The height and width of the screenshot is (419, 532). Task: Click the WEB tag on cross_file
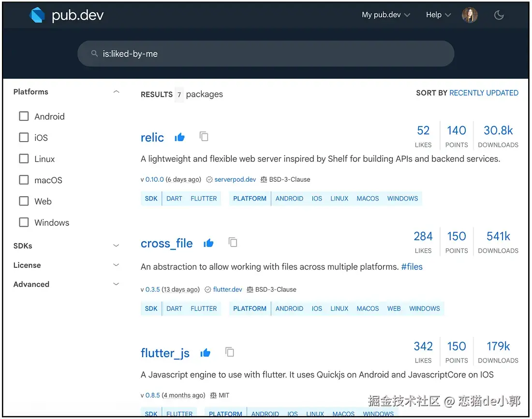pyautogui.click(x=394, y=308)
